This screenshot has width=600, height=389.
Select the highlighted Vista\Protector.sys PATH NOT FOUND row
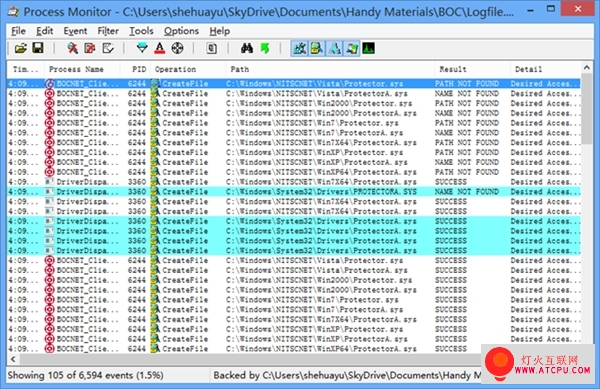[294, 83]
